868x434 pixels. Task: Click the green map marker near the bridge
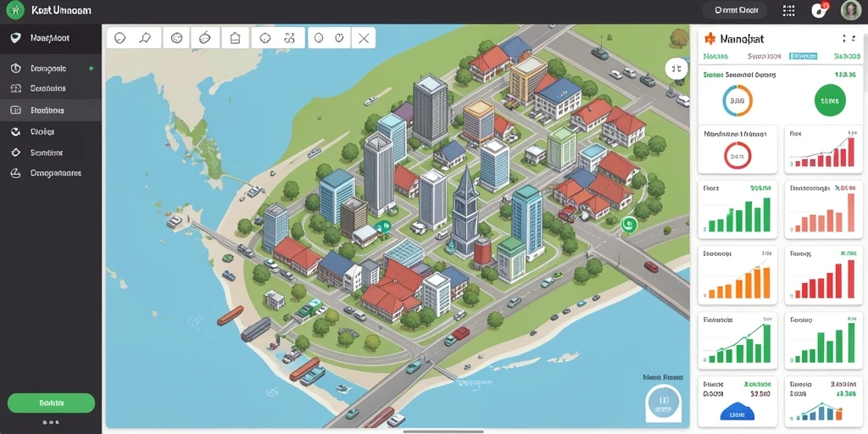(628, 224)
